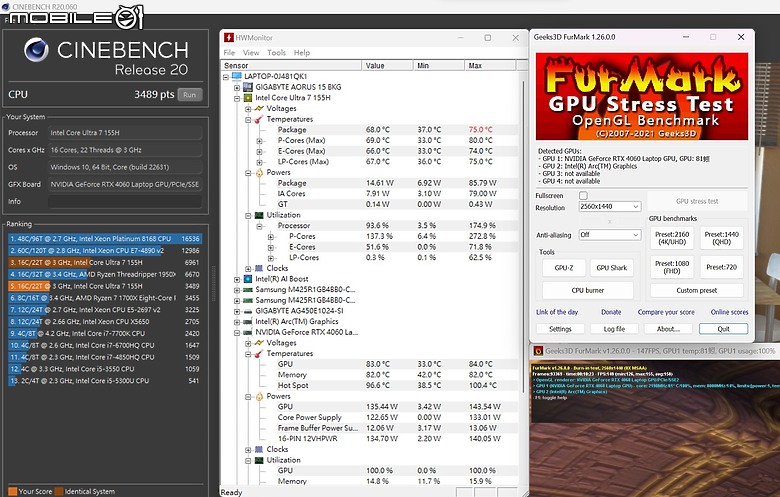This screenshot has width=780, height=497.
Task: Open the File menu in HWMonitor
Action: [x=229, y=52]
